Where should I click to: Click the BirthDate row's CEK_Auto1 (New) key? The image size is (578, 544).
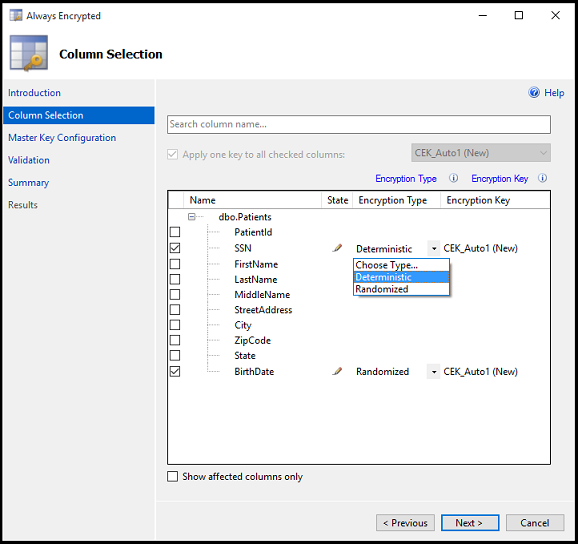click(x=480, y=372)
